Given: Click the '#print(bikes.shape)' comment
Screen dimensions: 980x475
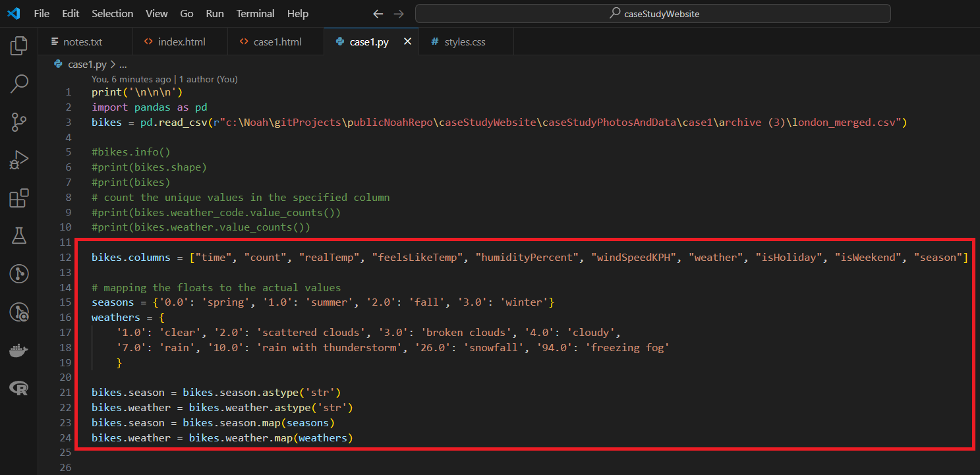Looking at the screenshot, I should (149, 167).
